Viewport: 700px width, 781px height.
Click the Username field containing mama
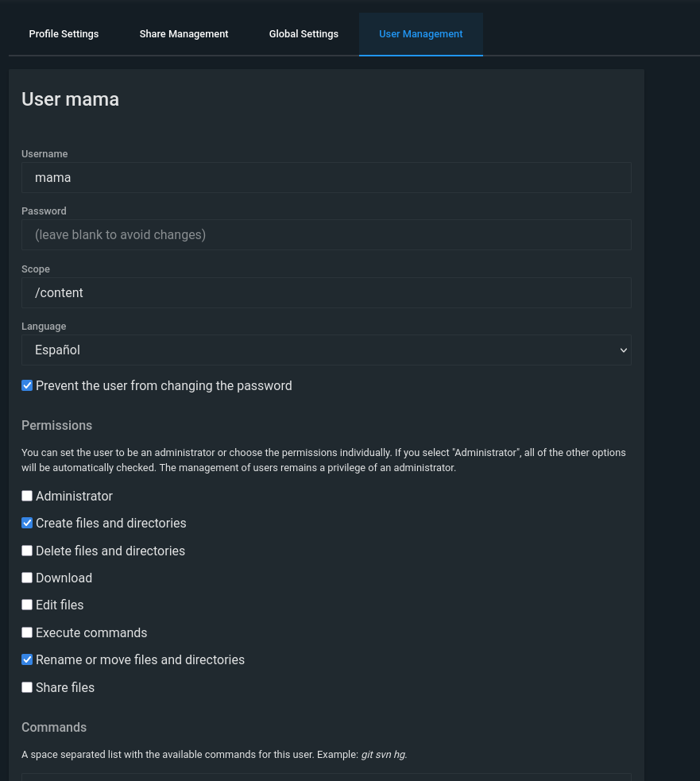tap(327, 177)
